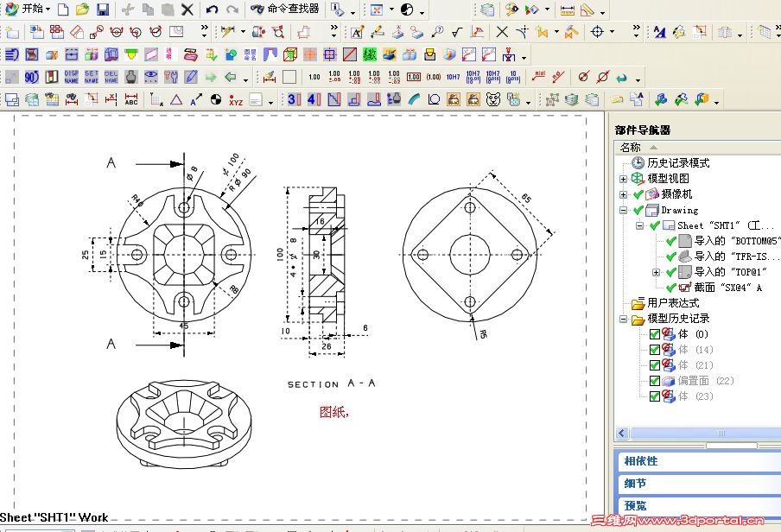Screen dimensions: 781x532
Task: Toggle checkbox for 体 (0)
Action: click(655, 334)
